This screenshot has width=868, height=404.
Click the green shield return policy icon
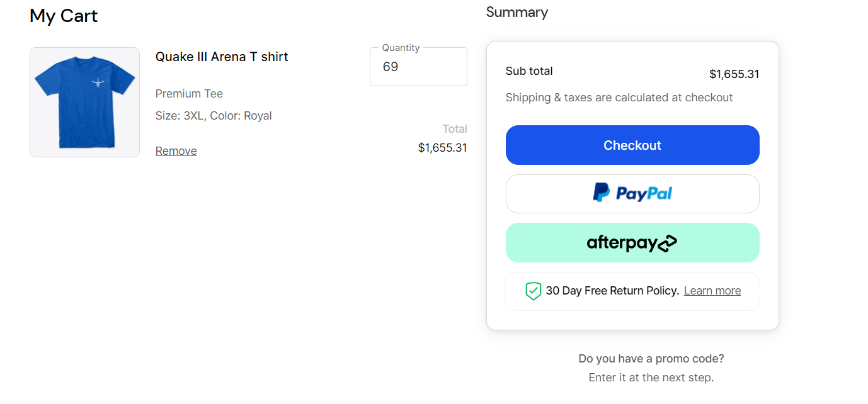[533, 291]
